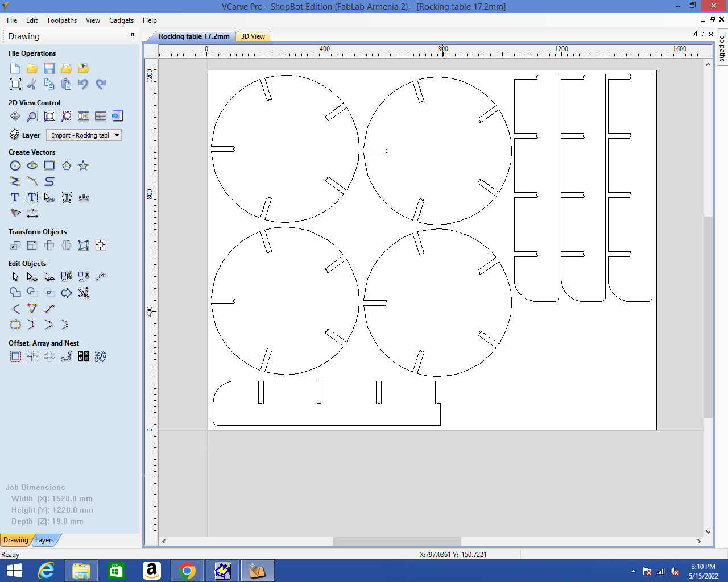Open the Move Objects transform tool

pyautogui.click(x=15, y=245)
